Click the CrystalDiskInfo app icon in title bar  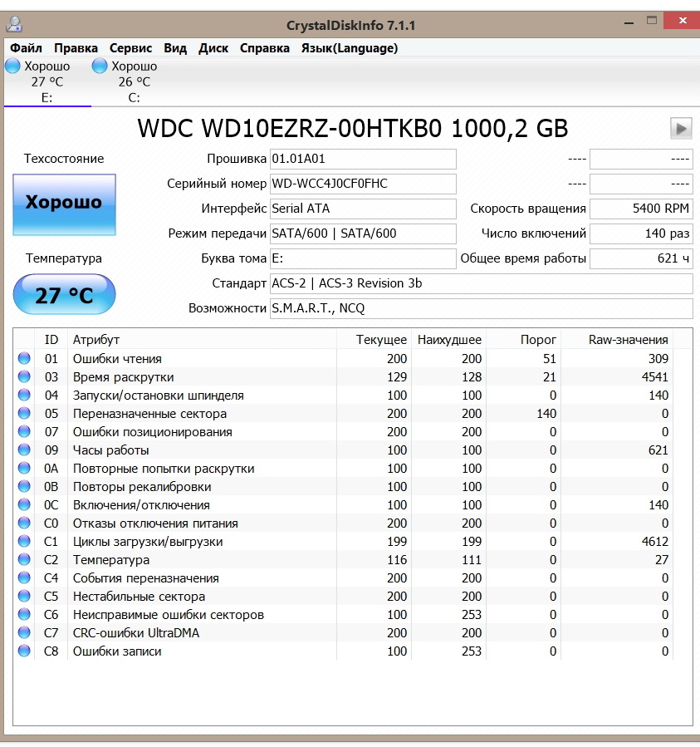[14, 24]
